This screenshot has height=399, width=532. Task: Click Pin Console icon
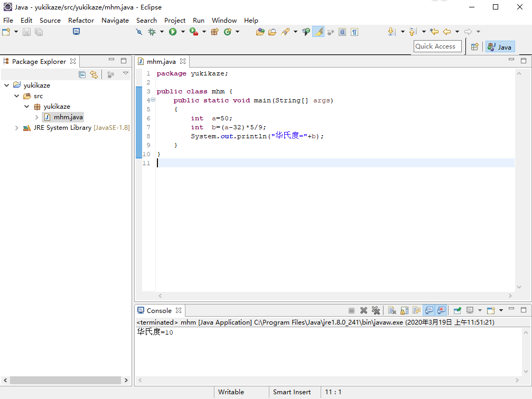coord(458,310)
